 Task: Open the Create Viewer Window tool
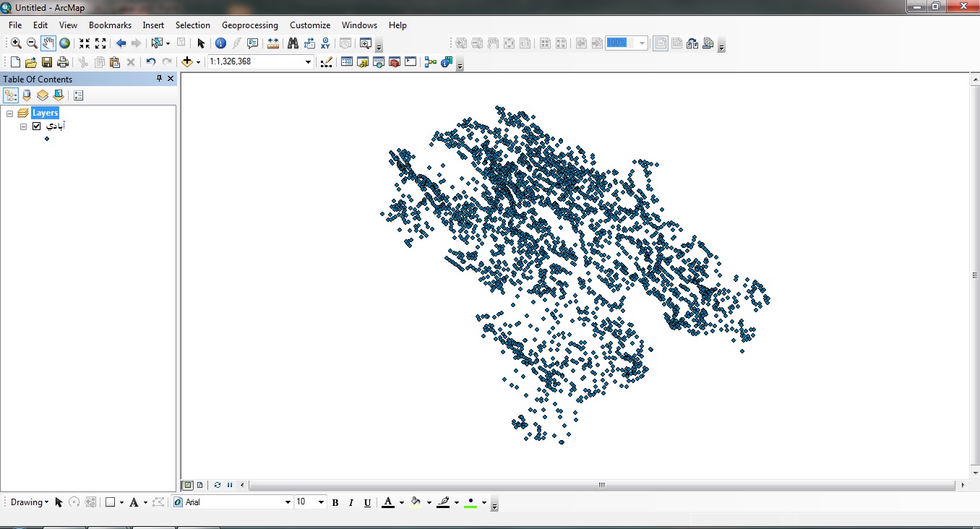click(366, 43)
